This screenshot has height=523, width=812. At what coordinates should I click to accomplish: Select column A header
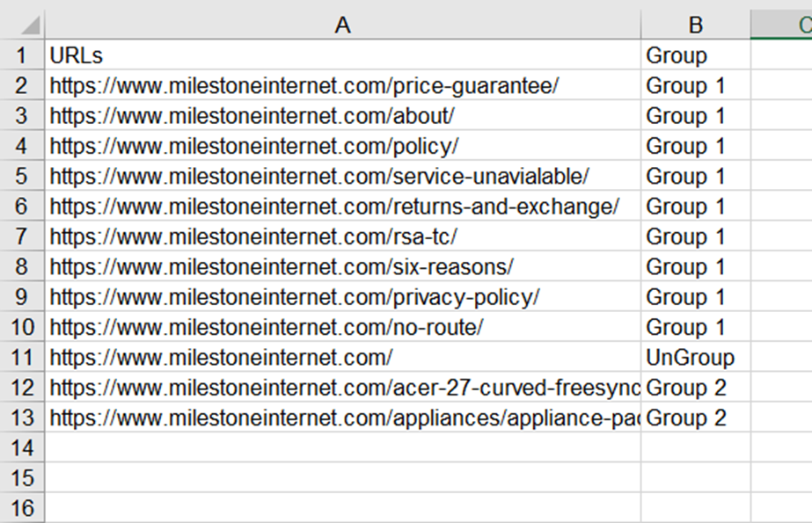[343, 25]
